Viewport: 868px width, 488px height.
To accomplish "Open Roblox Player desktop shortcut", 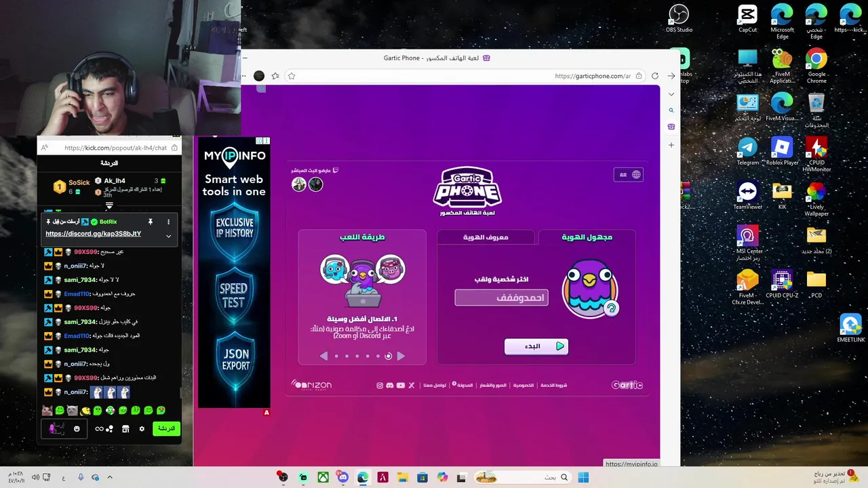I will point(782,151).
